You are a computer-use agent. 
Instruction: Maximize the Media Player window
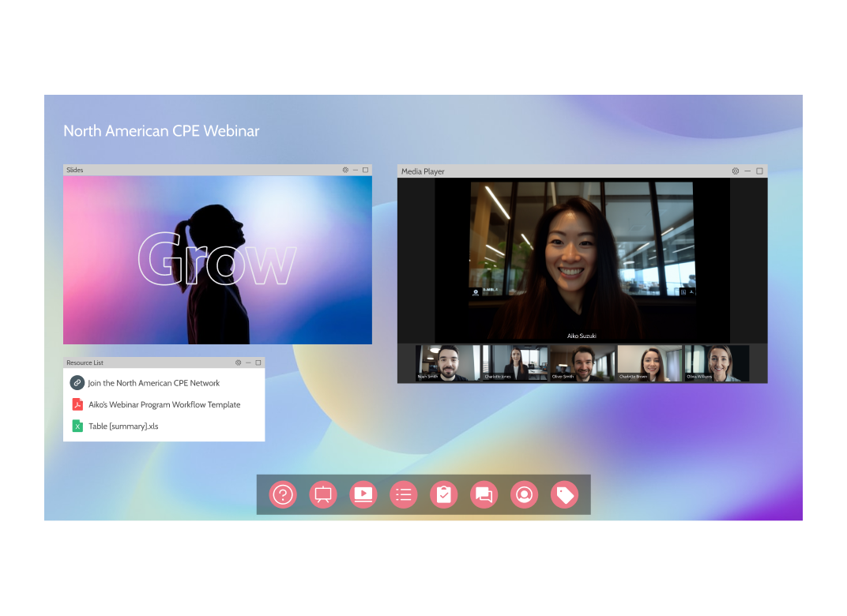pyautogui.click(x=759, y=171)
